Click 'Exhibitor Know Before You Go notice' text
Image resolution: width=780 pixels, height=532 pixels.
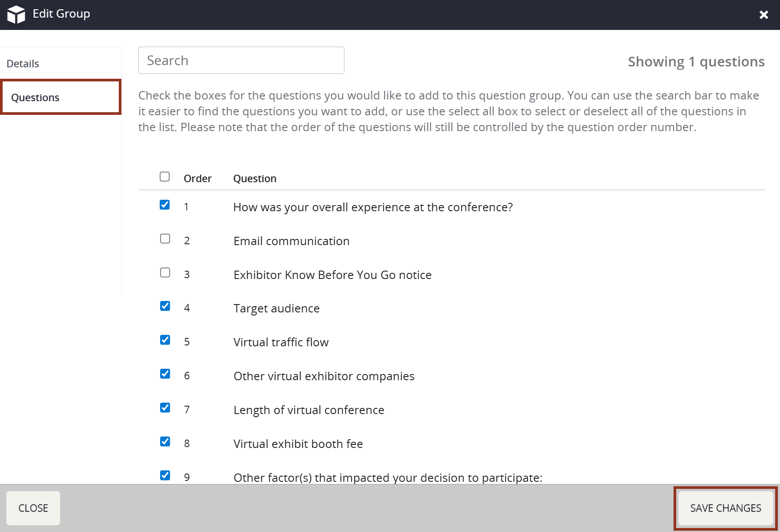[x=333, y=275]
